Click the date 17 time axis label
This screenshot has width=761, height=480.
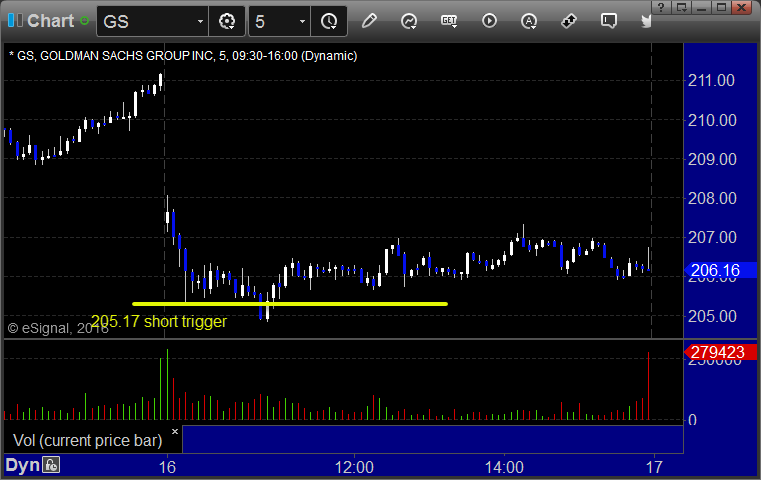[654, 467]
